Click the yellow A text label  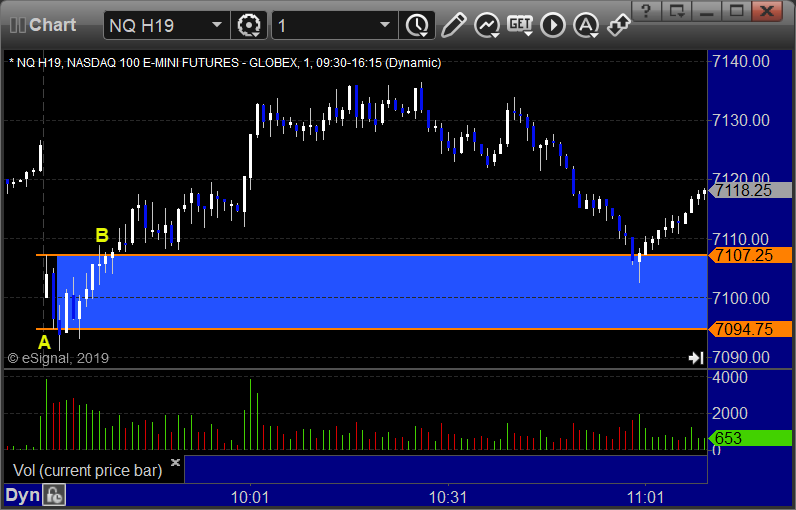(x=45, y=343)
